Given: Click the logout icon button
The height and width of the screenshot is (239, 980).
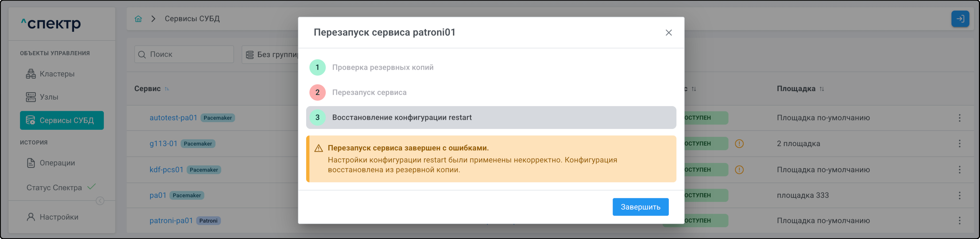Looking at the screenshot, I should coord(960,19).
